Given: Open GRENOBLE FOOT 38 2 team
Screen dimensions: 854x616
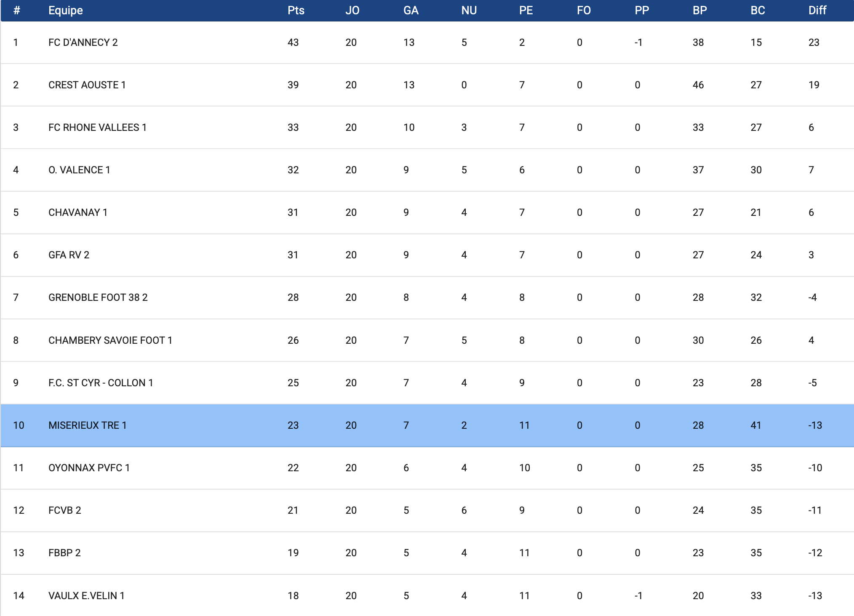Looking at the screenshot, I should [x=98, y=297].
